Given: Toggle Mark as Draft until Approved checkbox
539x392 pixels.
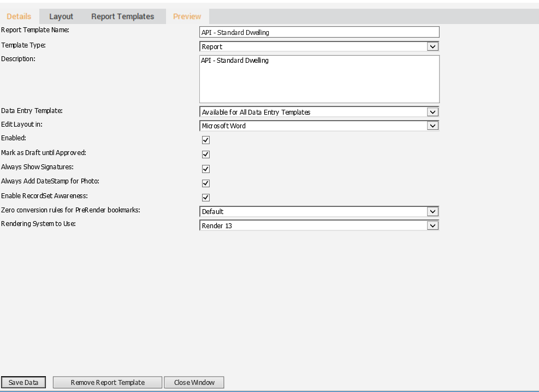Looking at the screenshot, I should [205, 155].
